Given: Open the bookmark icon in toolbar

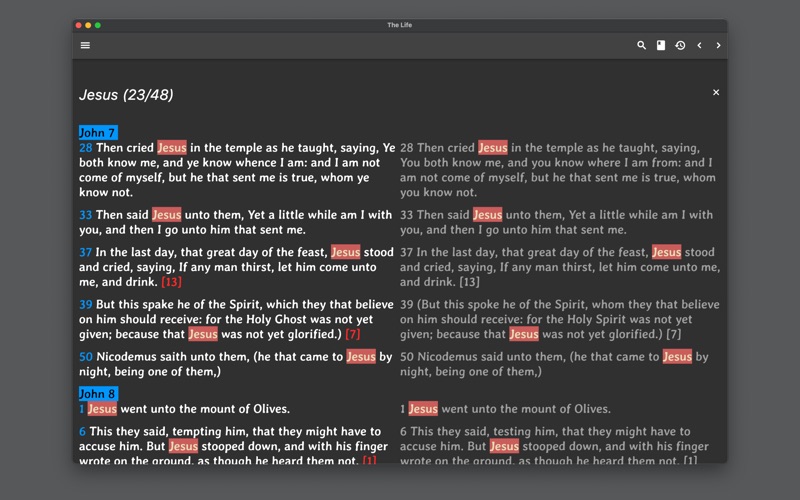Looking at the screenshot, I should [661, 45].
